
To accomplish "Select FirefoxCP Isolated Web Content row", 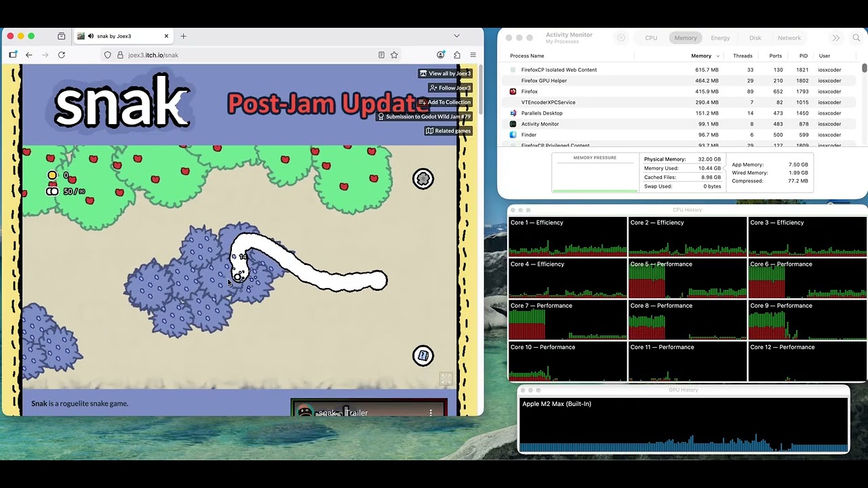I will 680,70.
